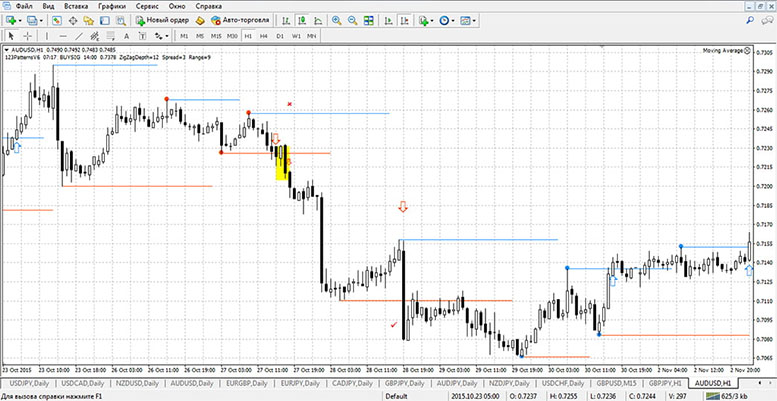Open the search magnifier icon
Image resolution: width=777 pixels, height=401 pixels.
pos(750,20)
